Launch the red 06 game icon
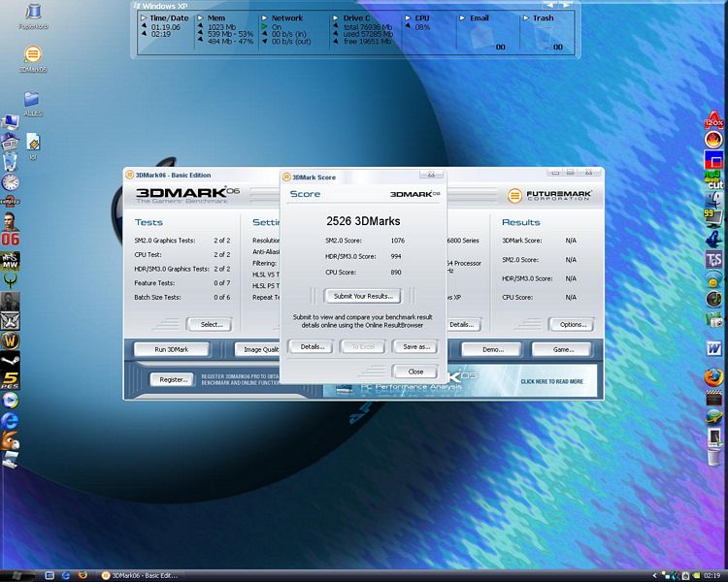 [11, 240]
